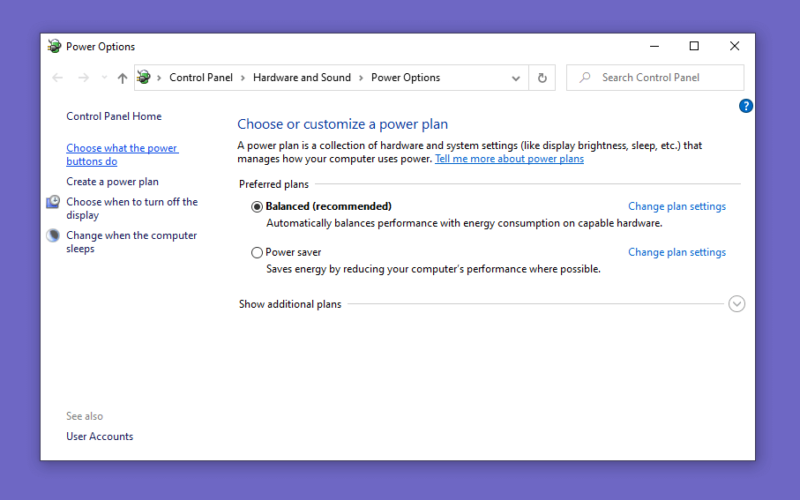Go to the Control Panel breadcrumb
Screen dimensions: 800x500
click(201, 78)
